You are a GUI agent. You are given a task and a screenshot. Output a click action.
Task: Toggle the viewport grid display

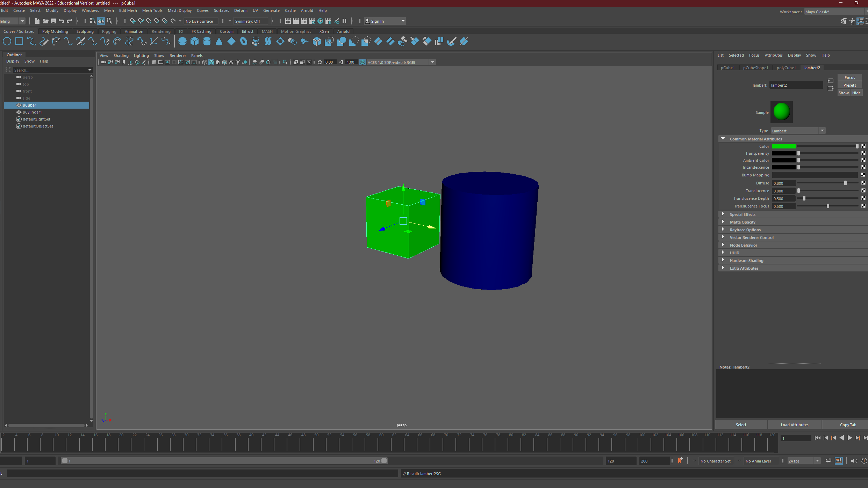pyautogui.click(x=154, y=62)
